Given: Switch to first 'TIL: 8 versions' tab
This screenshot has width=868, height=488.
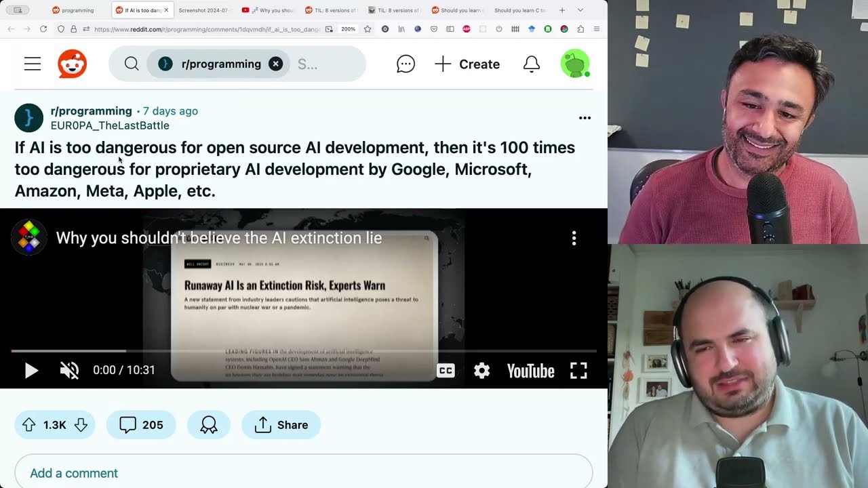Looking at the screenshot, I should (x=330, y=10).
